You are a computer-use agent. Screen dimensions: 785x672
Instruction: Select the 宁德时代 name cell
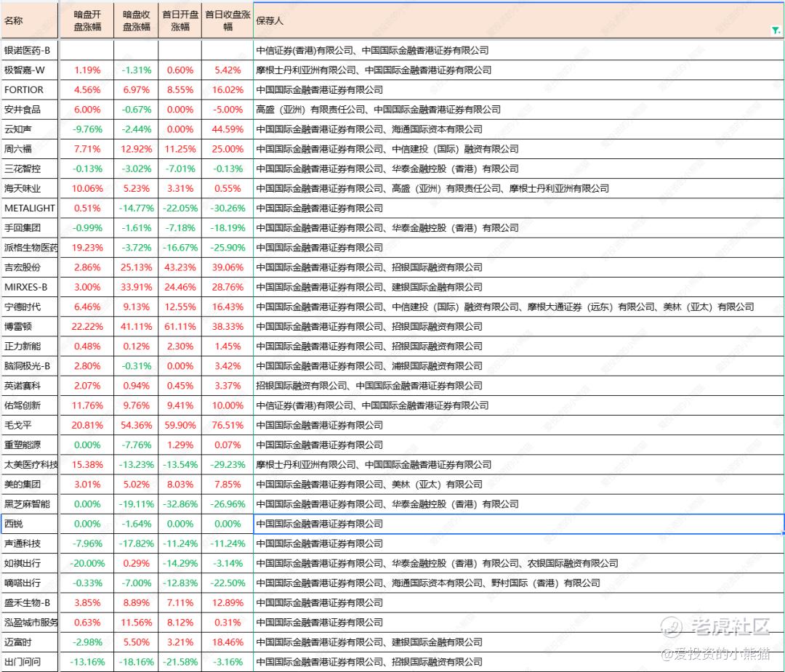(x=30, y=307)
